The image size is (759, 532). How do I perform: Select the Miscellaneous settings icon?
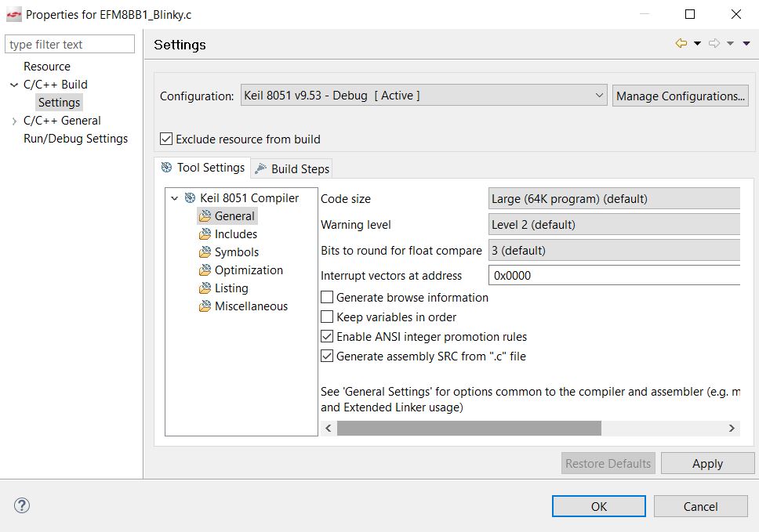(x=204, y=306)
